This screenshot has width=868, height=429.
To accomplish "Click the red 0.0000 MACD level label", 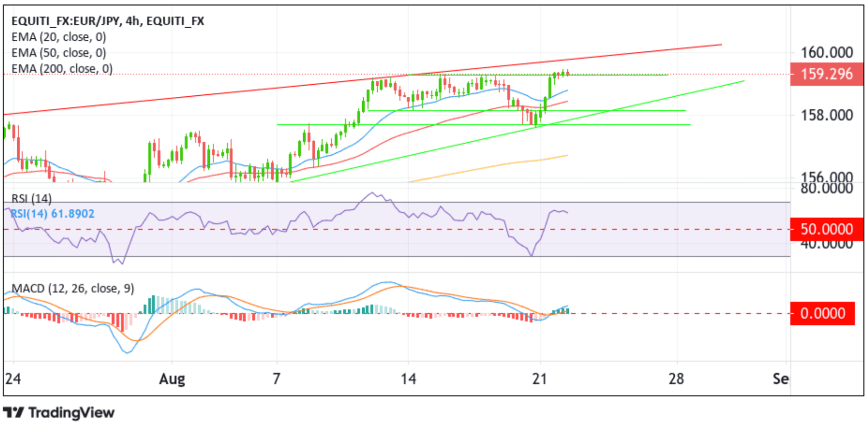I will pos(823,313).
